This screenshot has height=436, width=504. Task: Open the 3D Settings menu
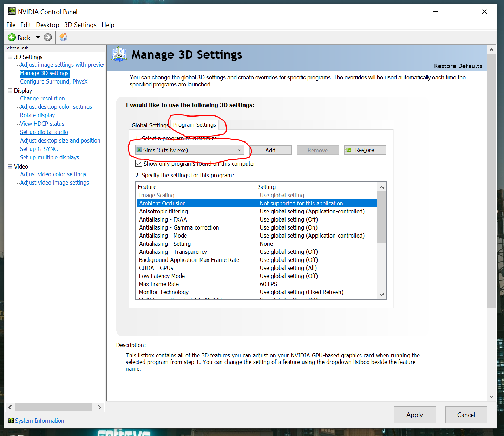[80, 25]
